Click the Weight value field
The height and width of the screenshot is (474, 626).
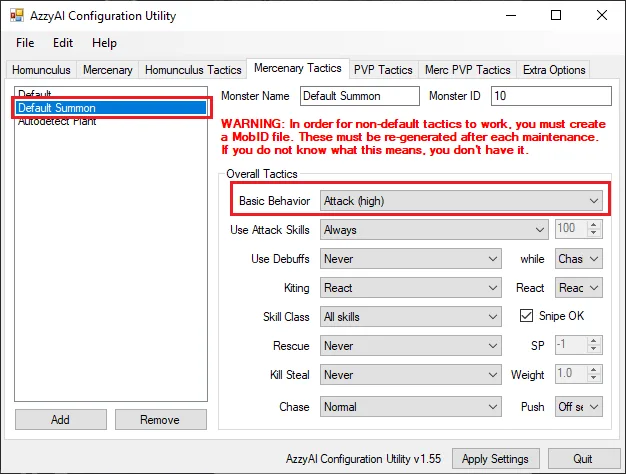(x=571, y=374)
